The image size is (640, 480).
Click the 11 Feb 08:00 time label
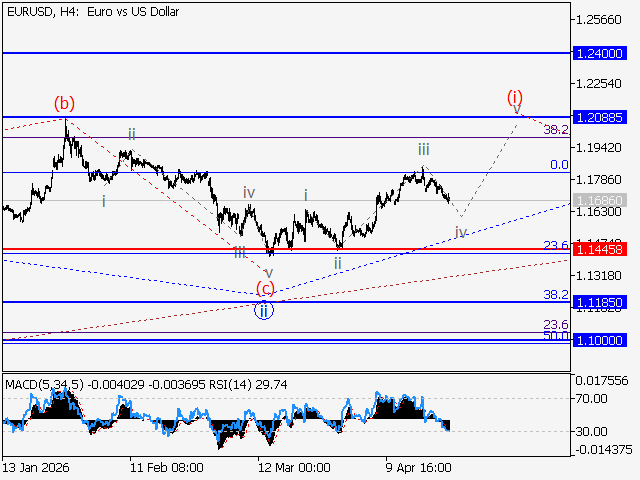pos(167,467)
